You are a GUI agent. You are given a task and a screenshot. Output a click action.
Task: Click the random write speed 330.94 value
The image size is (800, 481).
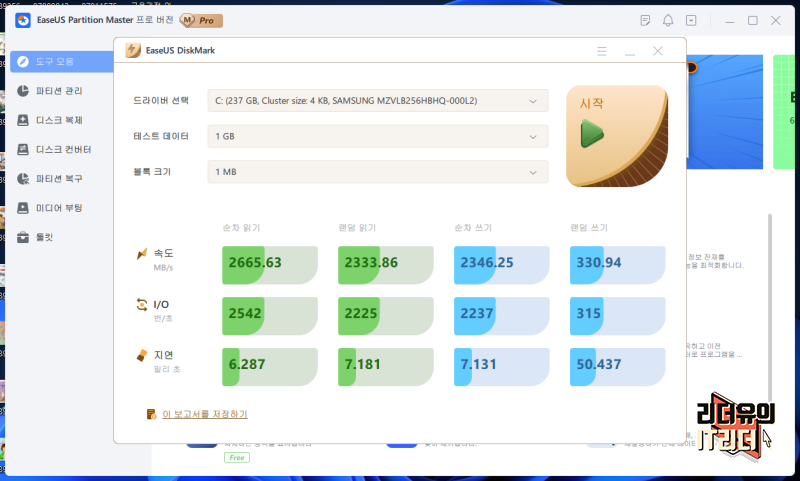(x=598, y=263)
